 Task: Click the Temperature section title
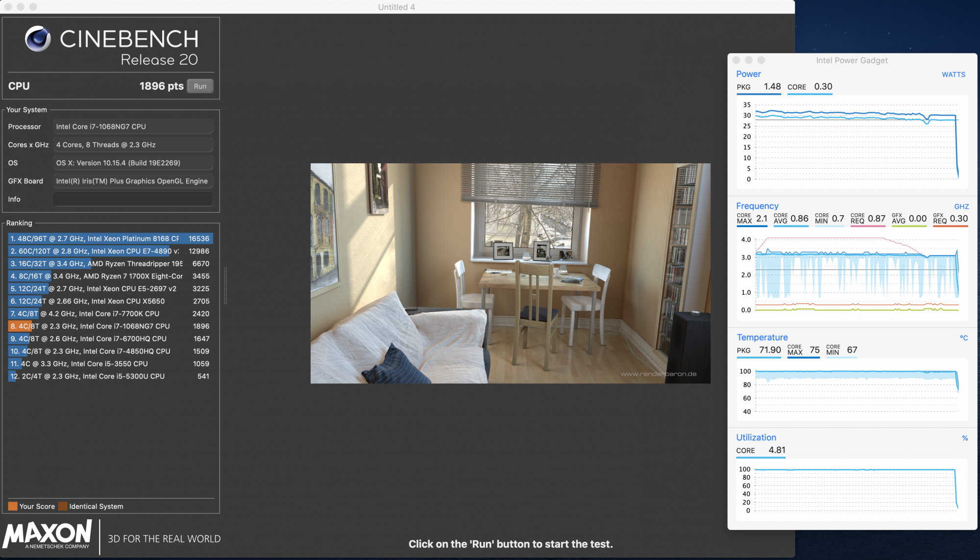(x=762, y=337)
